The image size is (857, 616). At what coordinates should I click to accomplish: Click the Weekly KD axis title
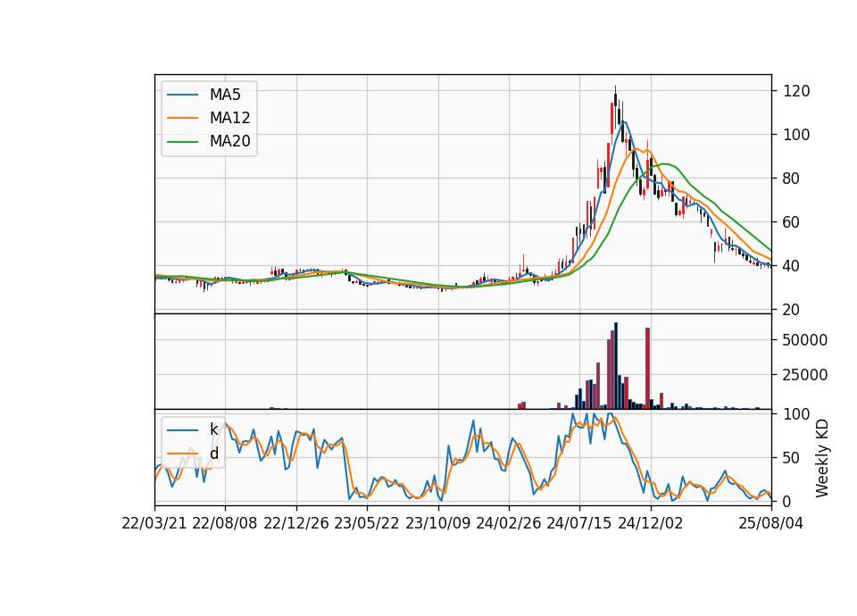pyautogui.click(x=822, y=459)
